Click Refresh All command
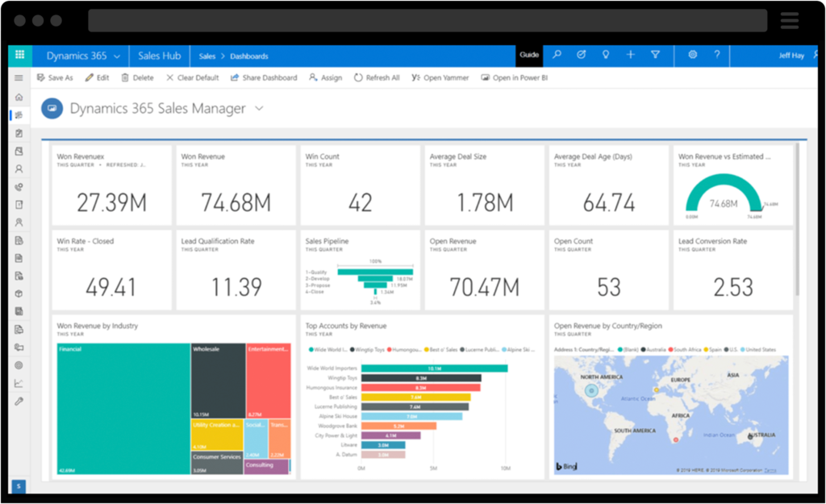The width and height of the screenshot is (826, 504). click(377, 77)
